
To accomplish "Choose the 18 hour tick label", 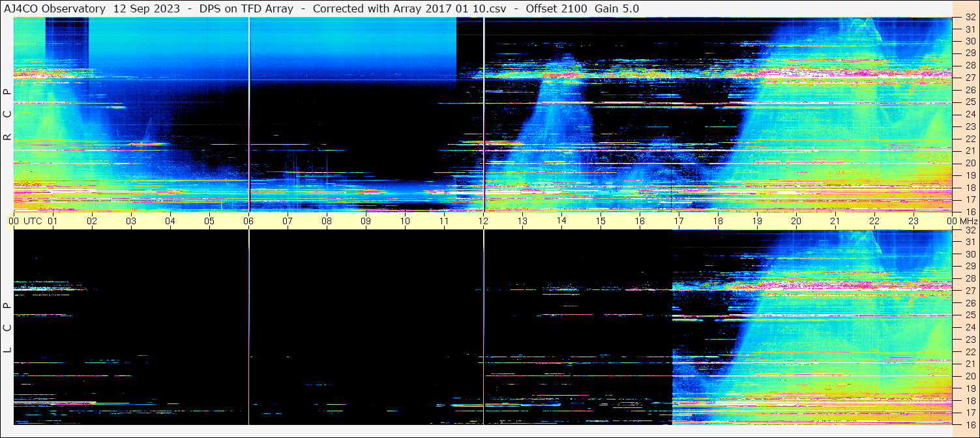I will pos(718,221).
